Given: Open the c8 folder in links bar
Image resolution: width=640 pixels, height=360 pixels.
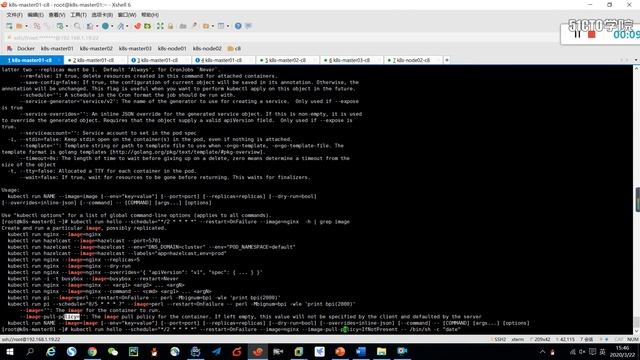Looking at the screenshot, I should [234, 49].
